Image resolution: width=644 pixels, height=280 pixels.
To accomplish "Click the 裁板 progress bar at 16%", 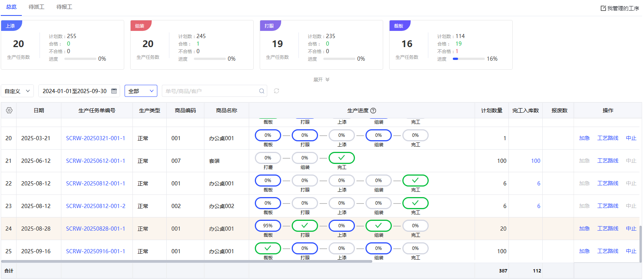I will click(x=468, y=59).
